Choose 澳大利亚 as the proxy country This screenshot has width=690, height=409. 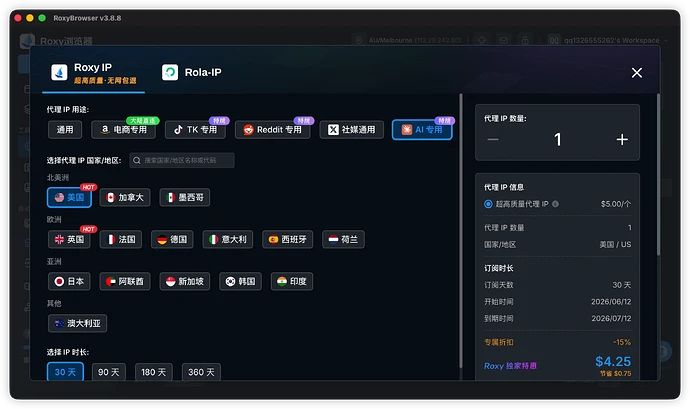click(77, 323)
